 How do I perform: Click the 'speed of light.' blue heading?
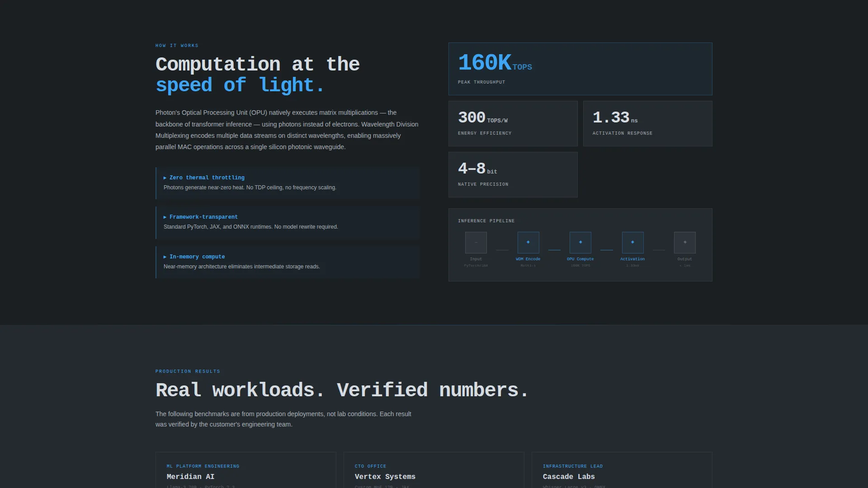[240, 85]
